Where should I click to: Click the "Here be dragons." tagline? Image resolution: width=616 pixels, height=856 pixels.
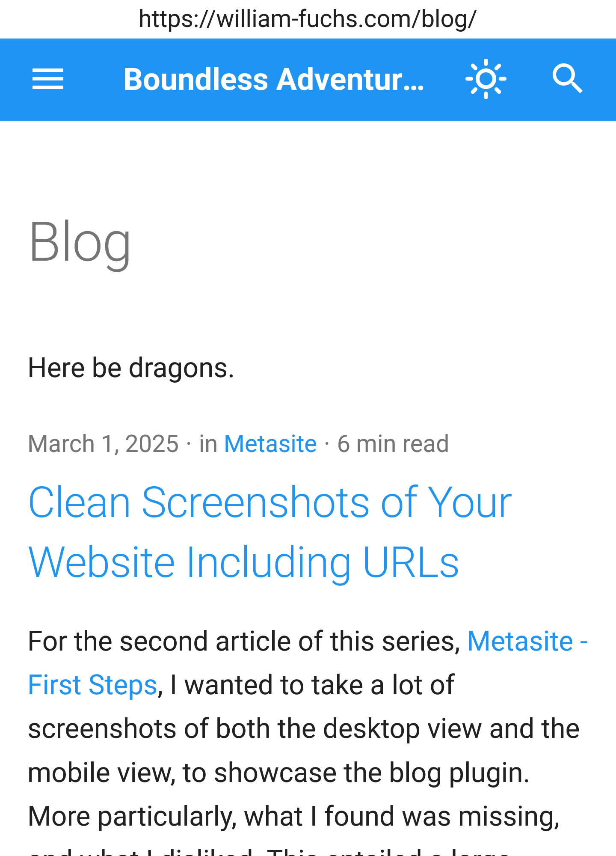click(131, 368)
